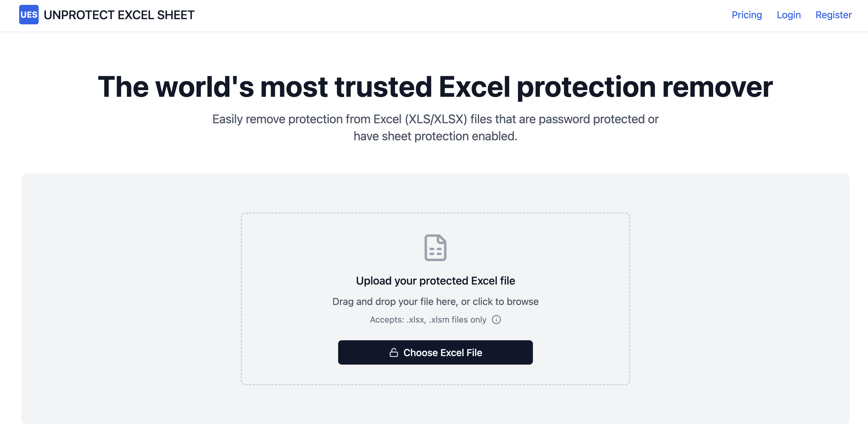Click the gray file icon above the upload text
This screenshot has height=448, width=868.
tap(435, 248)
